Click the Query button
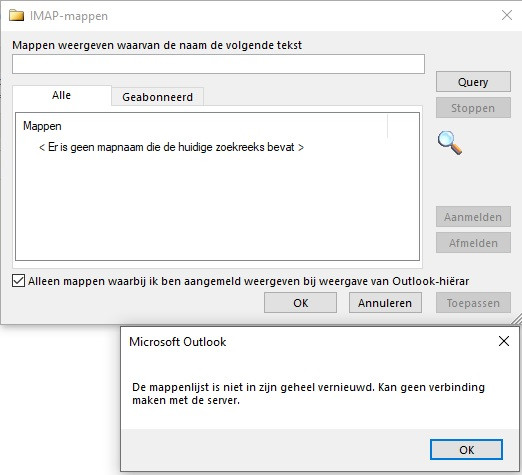 (x=473, y=82)
